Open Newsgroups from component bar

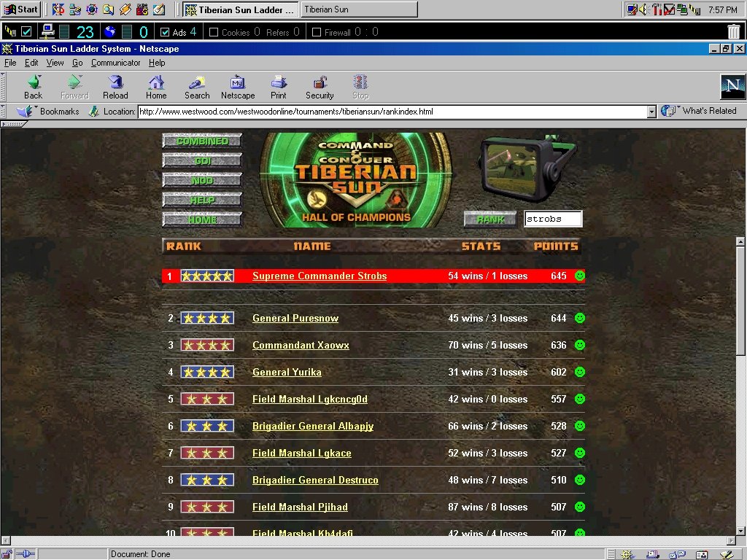tap(676, 554)
